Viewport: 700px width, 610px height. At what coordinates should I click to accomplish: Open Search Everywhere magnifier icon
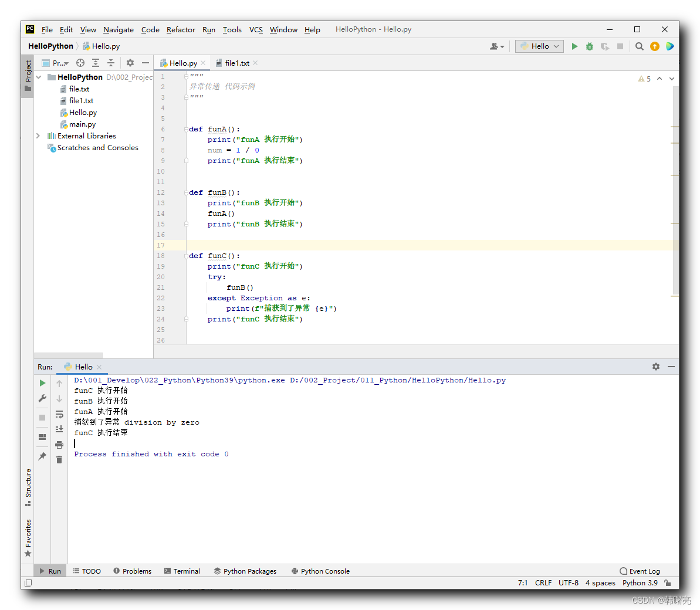(x=640, y=46)
